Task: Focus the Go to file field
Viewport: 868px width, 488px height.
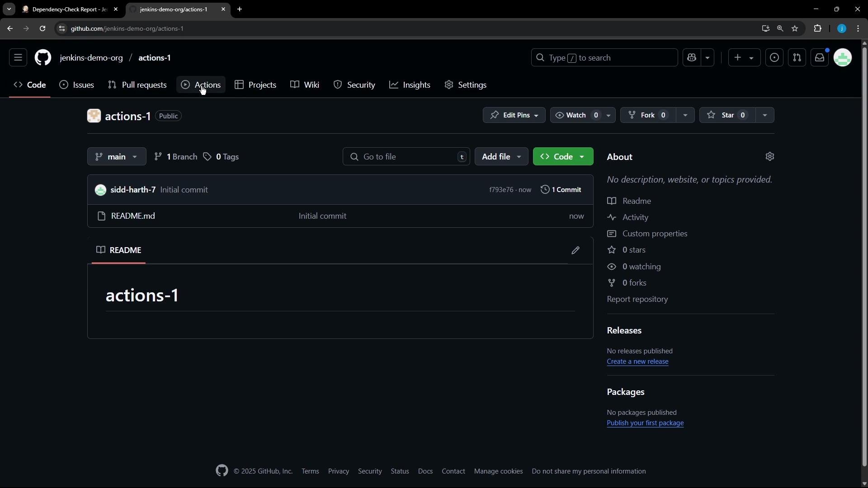Action: 406,157
